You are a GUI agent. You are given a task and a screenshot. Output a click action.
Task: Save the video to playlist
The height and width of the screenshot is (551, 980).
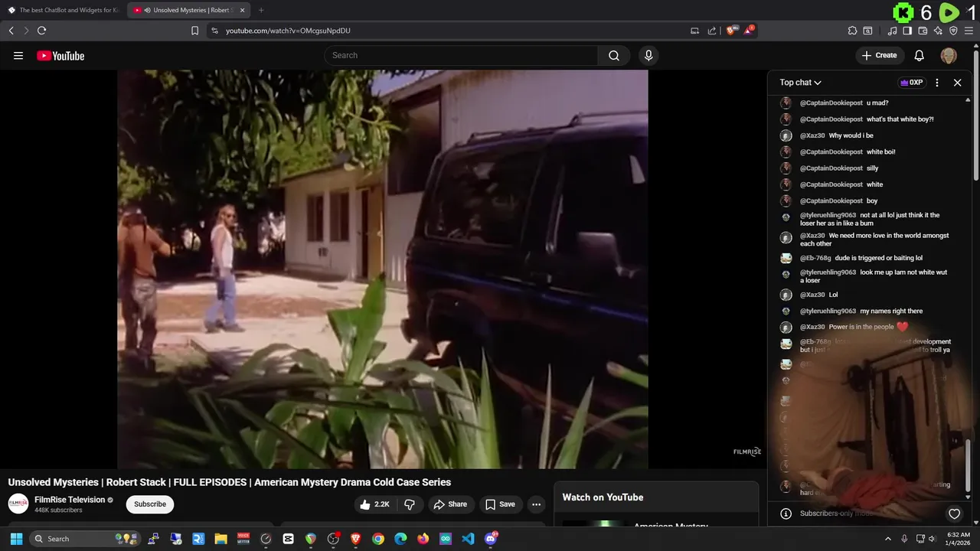click(500, 504)
